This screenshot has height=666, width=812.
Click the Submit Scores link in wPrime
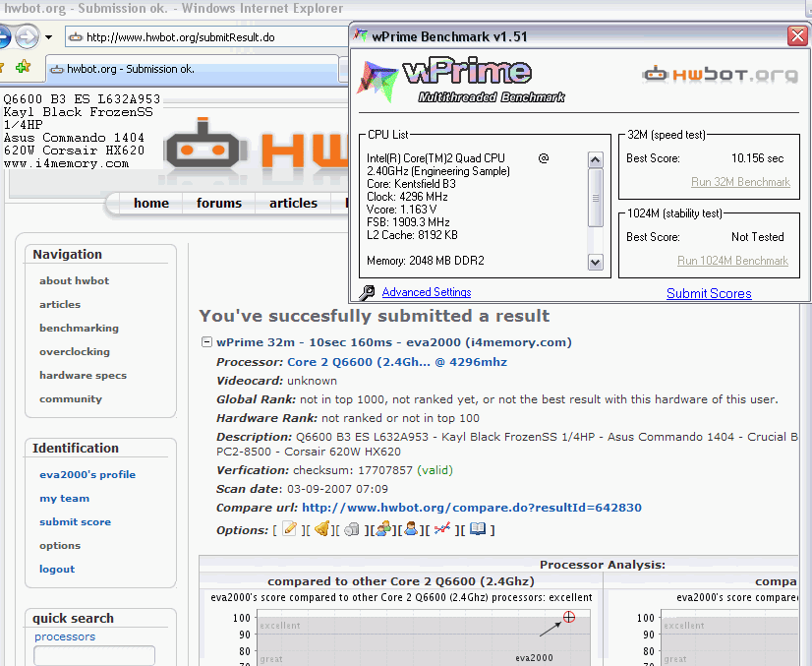709,293
